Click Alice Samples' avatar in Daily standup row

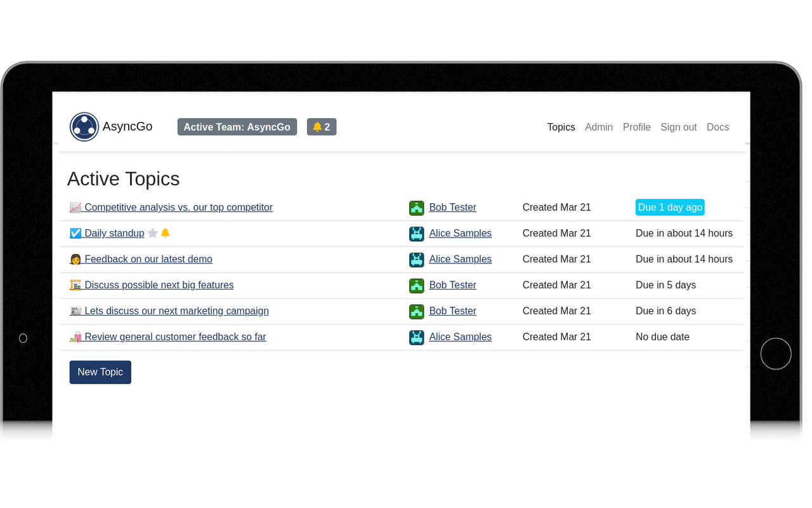point(417,234)
